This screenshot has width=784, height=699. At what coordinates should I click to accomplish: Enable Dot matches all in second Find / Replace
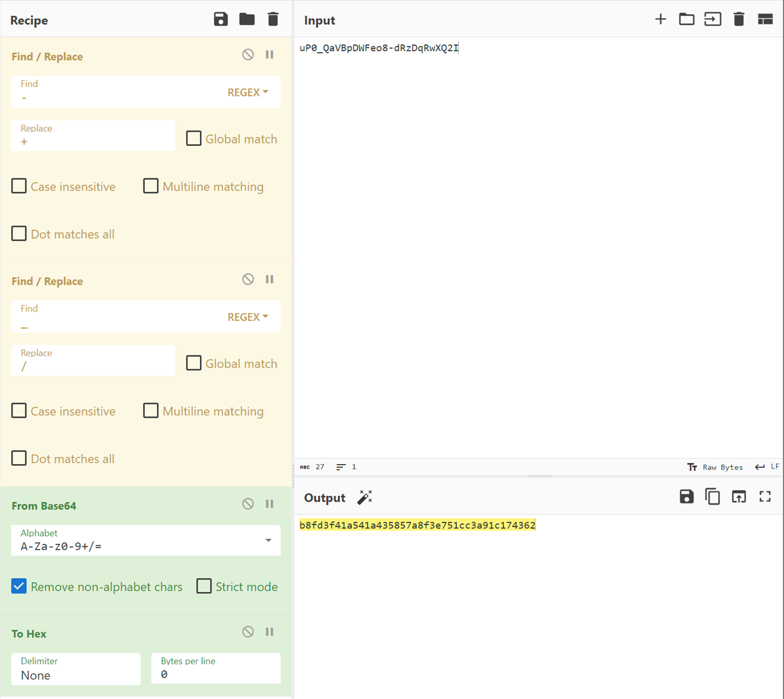19,458
